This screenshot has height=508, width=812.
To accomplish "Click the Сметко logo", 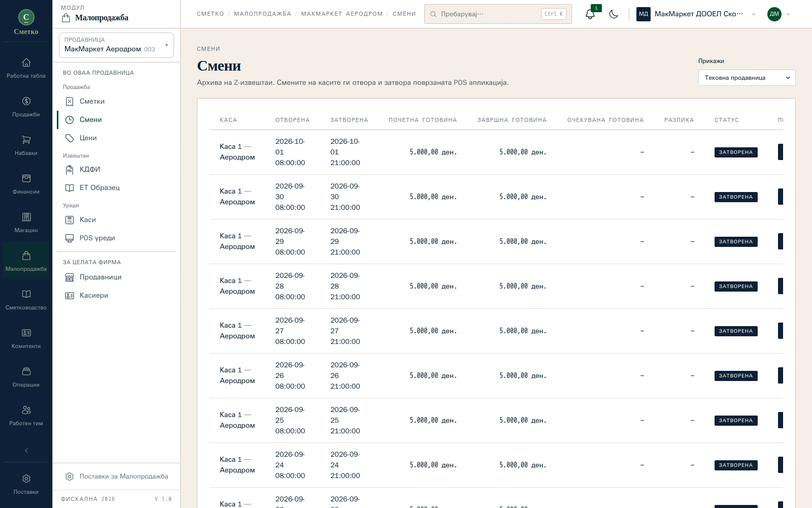I will 26,23.
